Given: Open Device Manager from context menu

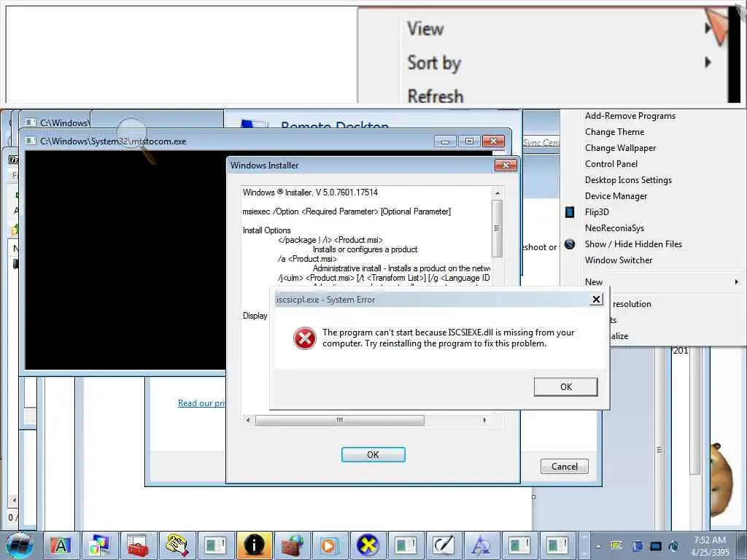Looking at the screenshot, I should 616,196.
